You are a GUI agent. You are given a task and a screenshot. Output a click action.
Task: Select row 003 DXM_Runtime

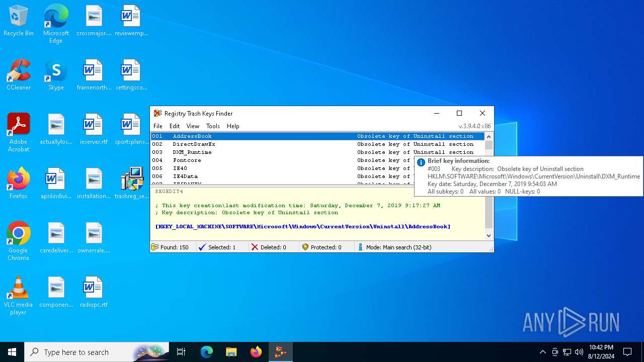coord(317,152)
